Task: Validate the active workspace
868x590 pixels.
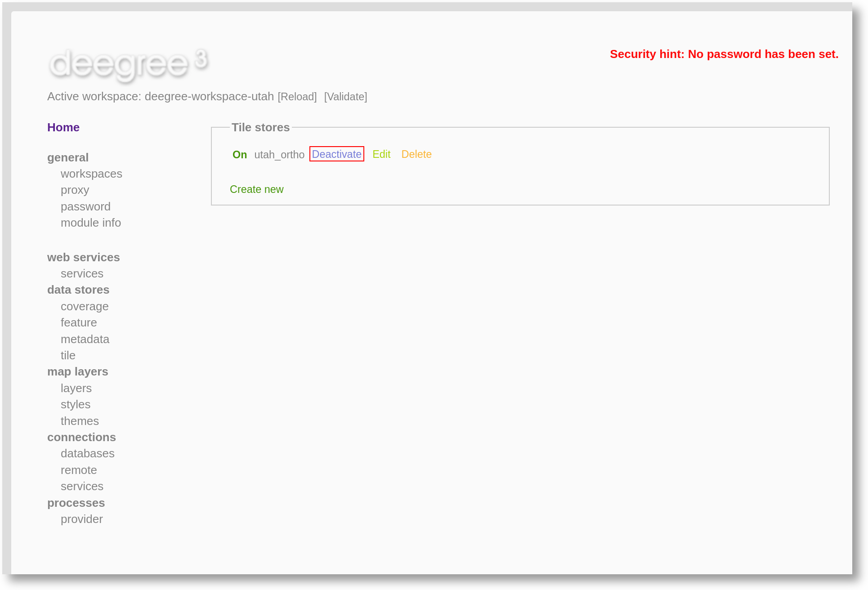Action: point(345,97)
